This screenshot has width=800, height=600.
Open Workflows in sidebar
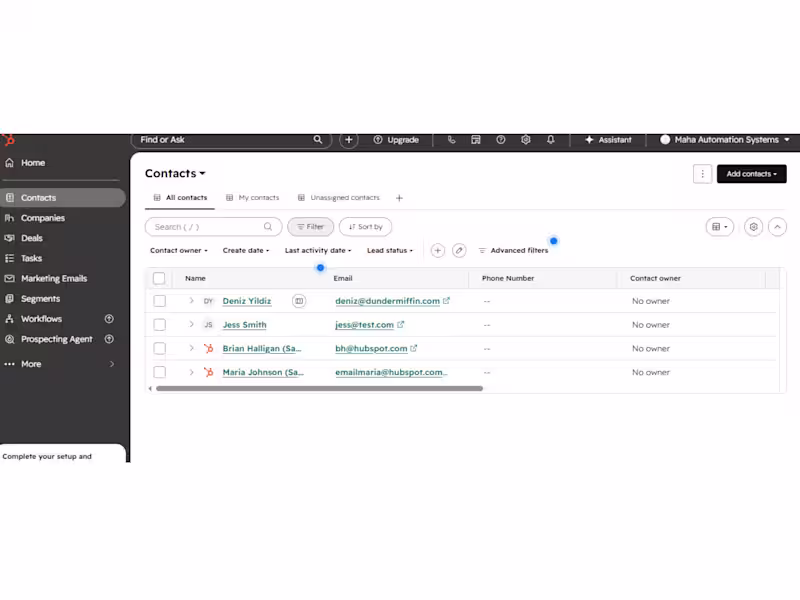(x=41, y=319)
